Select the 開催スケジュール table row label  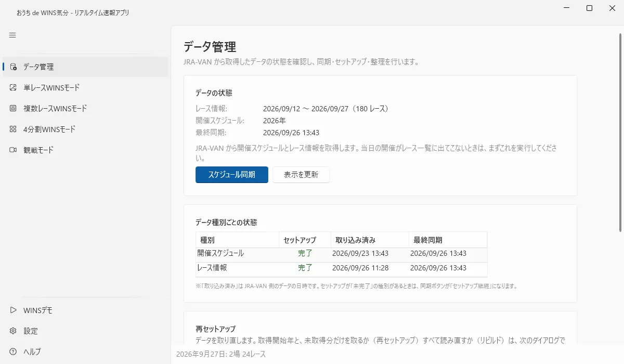220,254
